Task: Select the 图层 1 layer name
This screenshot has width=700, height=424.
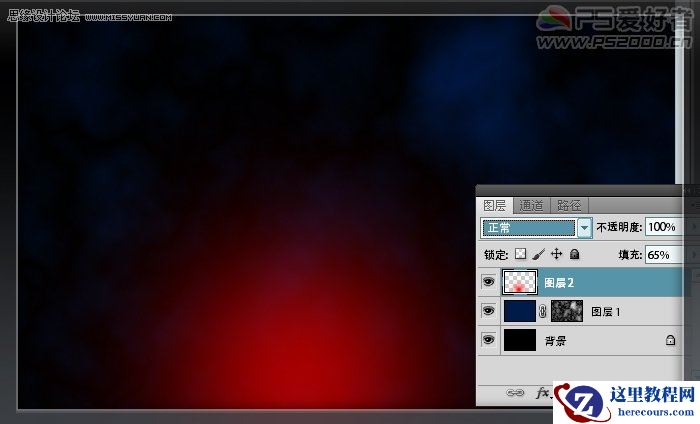Action: [x=606, y=312]
